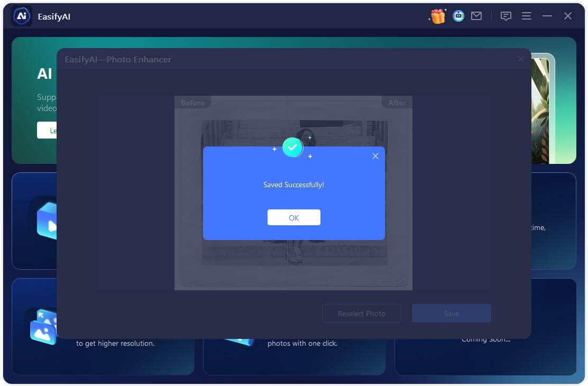Click the Save button in Photo Enhancer

(x=452, y=314)
